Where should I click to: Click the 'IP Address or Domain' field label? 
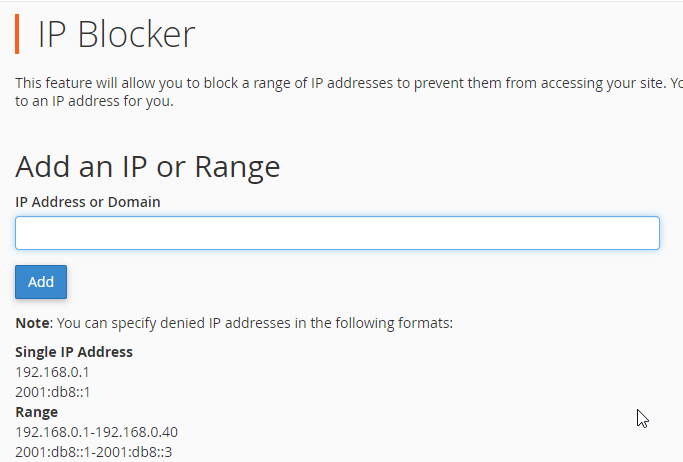coord(88,202)
